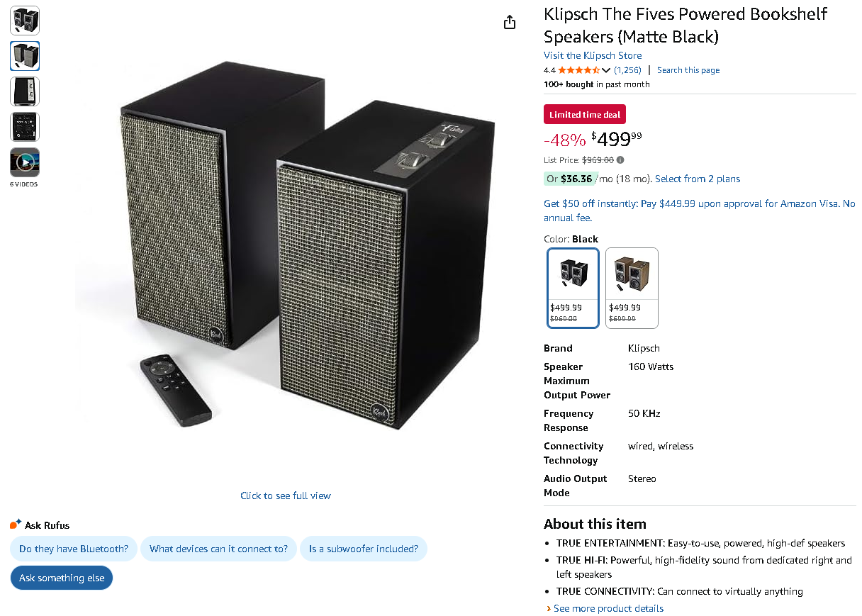Select from 2 plans link
The width and height of the screenshot is (862, 616).
[x=698, y=179]
